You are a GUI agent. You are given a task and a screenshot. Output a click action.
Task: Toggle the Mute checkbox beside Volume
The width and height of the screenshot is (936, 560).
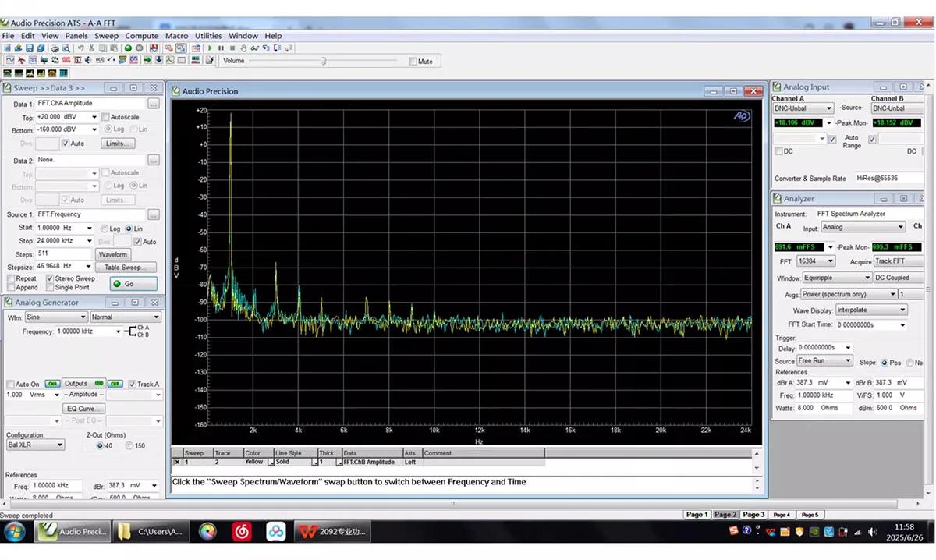413,61
